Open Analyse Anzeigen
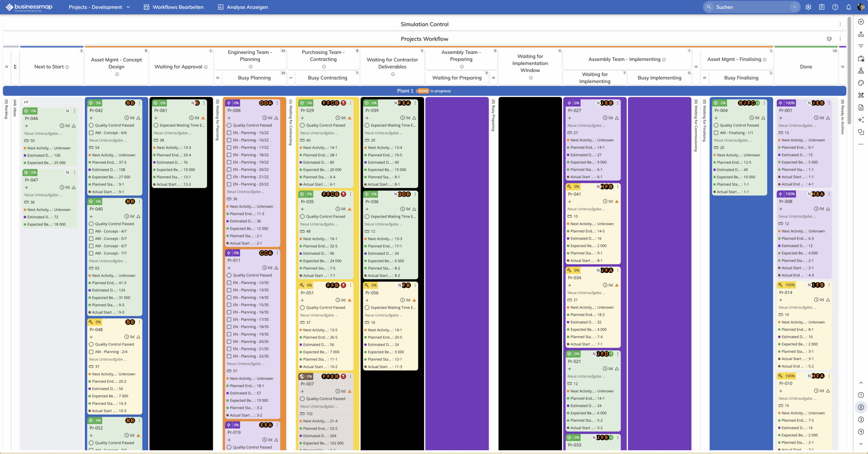This screenshot has height=454, width=868. point(243,7)
